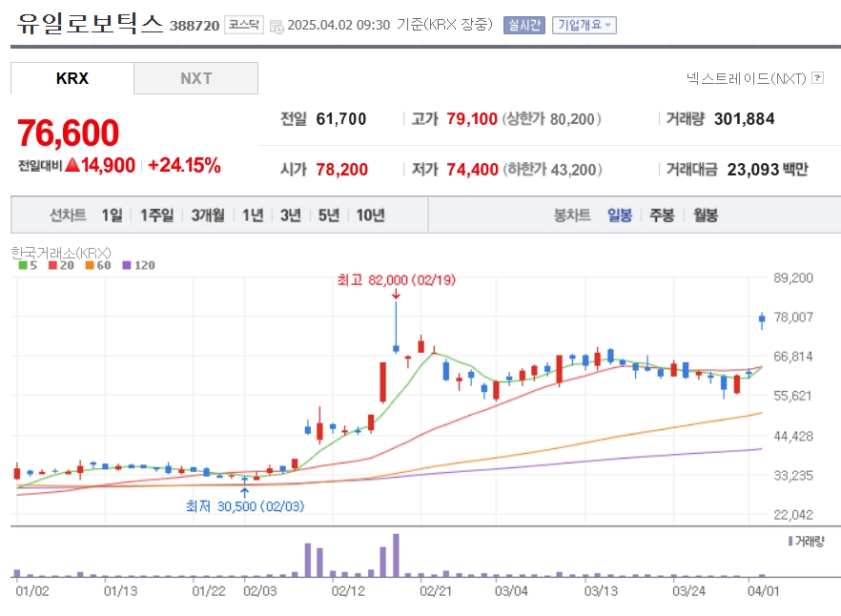Image resolution: width=841 pixels, height=616 pixels.
Task: Select the KRX tab
Action: 72,78
